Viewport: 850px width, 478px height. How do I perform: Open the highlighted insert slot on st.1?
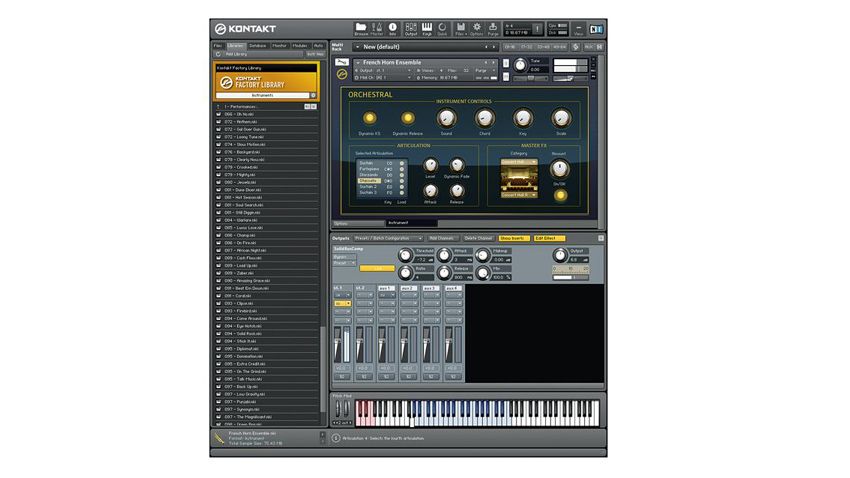(x=342, y=303)
